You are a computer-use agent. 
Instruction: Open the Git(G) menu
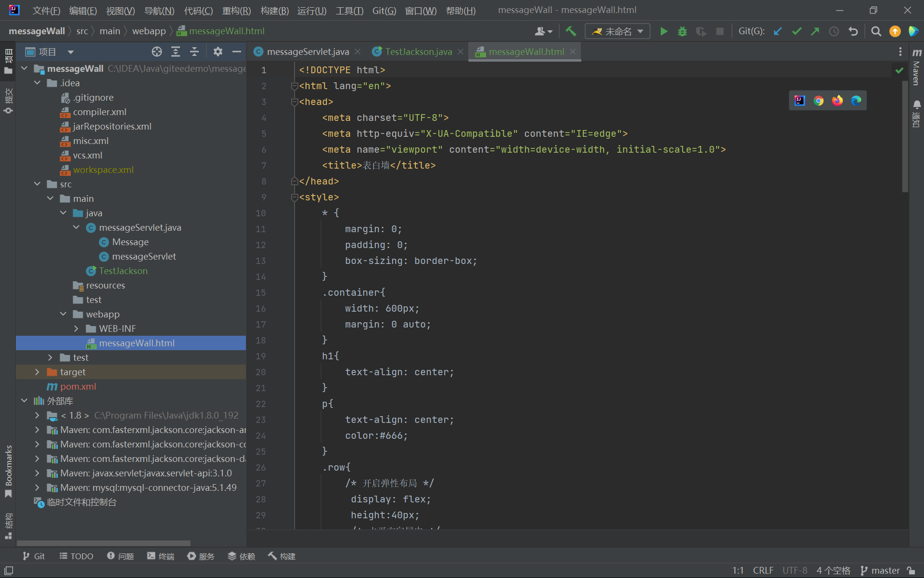pyautogui.click(x=384, y=11)
